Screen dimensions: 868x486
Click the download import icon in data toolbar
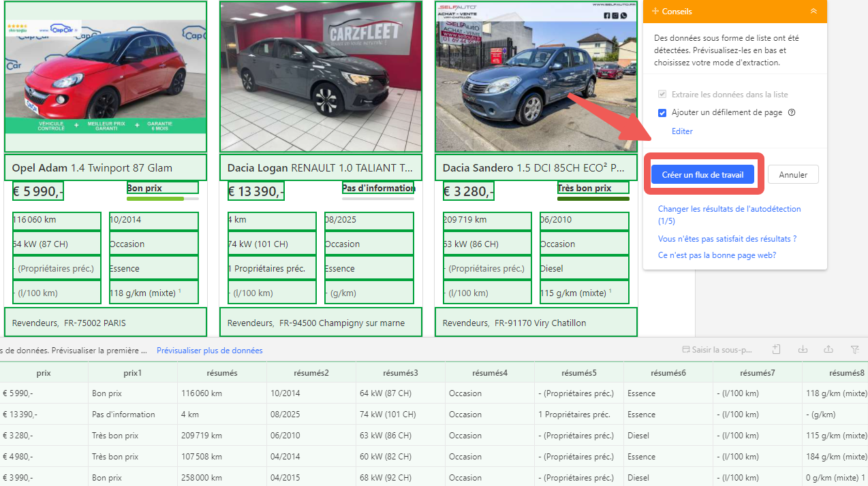pos(803,350)
